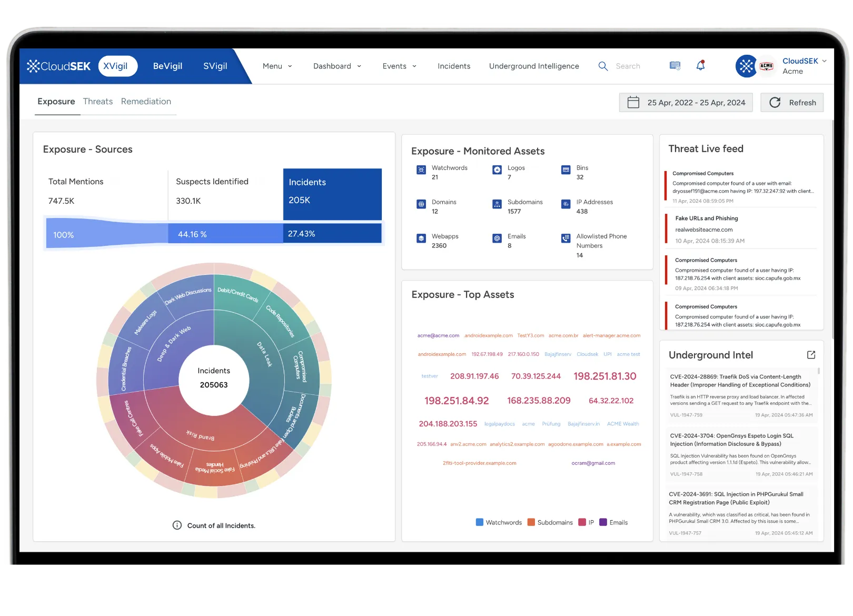The image size is (853, 616).
Task: Click the Search input field
Action: 628,66
